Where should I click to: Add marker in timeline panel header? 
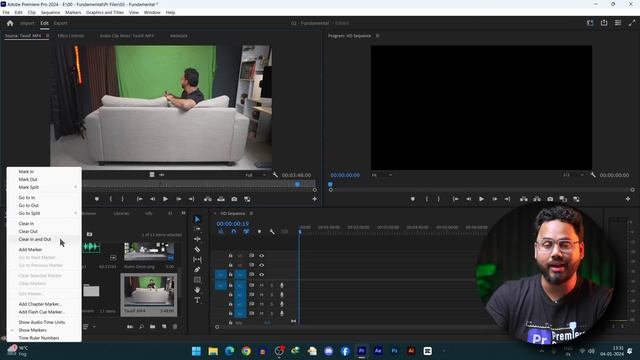coord(259,232)
